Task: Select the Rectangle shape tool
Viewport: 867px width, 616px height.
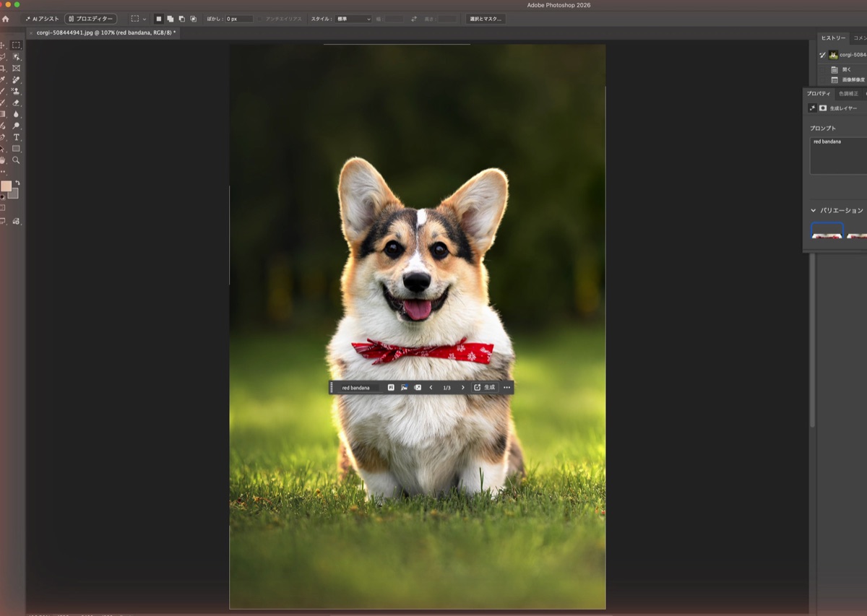Action: click(16, 149)
